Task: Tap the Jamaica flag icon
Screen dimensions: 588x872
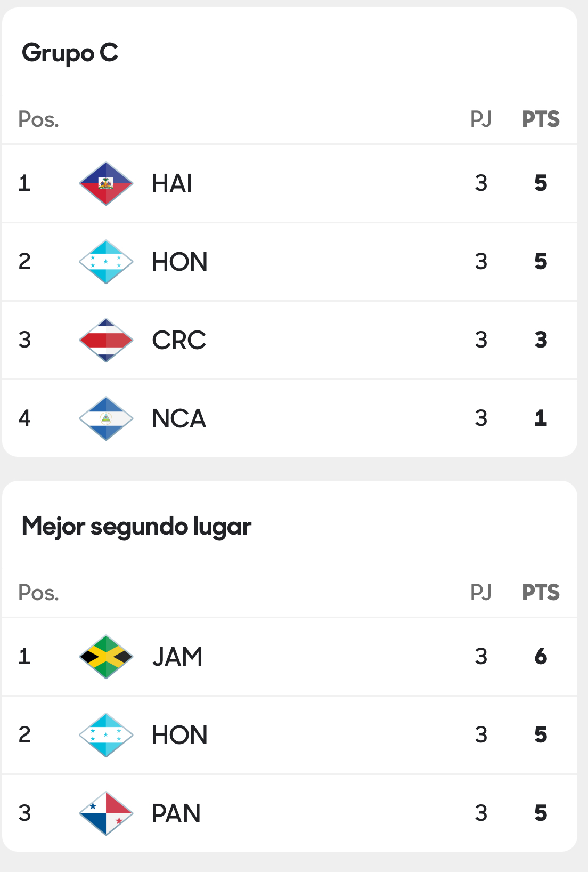Action: (x=106, y=657)
